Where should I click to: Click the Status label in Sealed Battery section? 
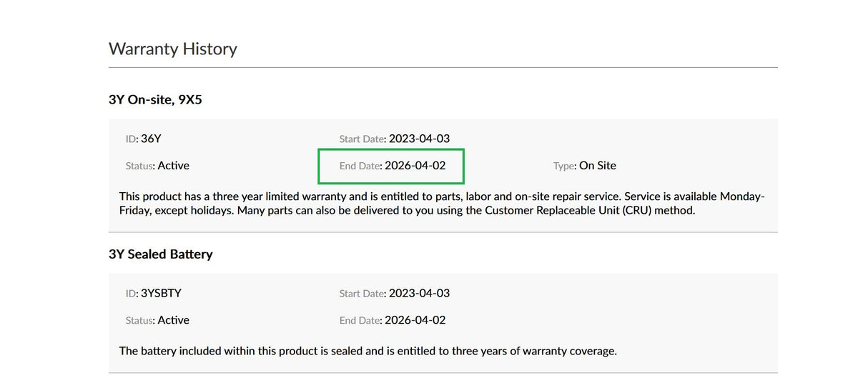pyautogui.click(x=139, y=321)
